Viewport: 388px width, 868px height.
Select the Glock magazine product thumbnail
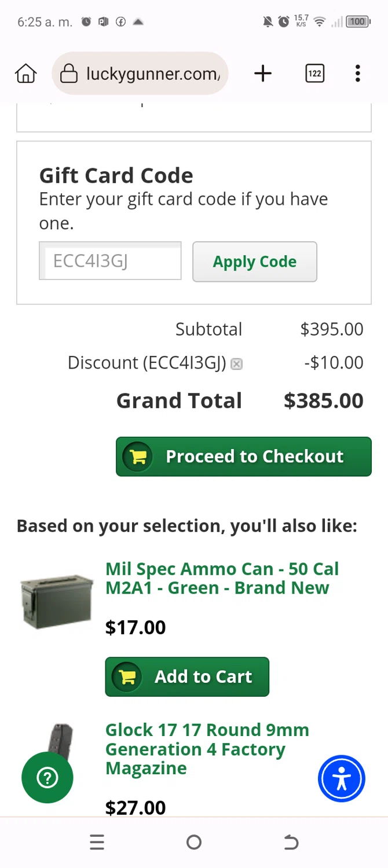(x=60, y=743)
